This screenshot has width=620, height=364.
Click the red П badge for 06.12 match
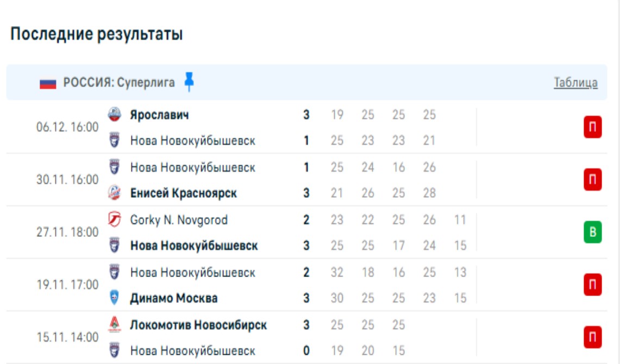[x=593, y=128]
